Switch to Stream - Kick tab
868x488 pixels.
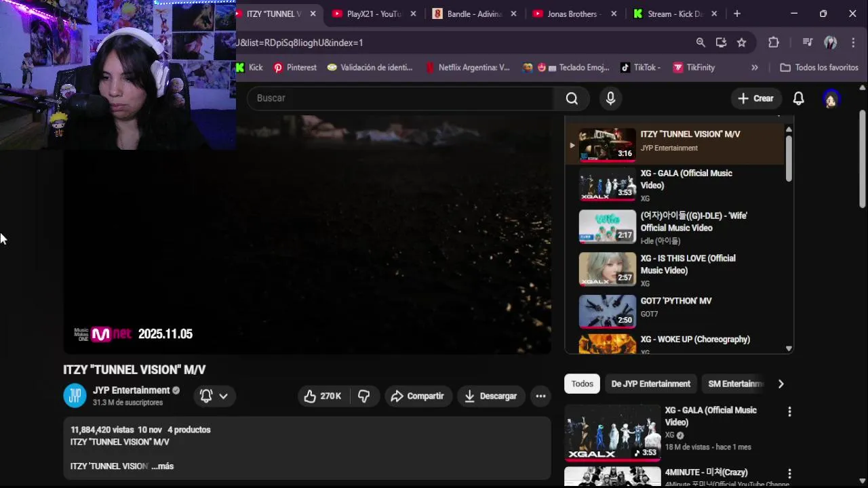coord(675,14)
